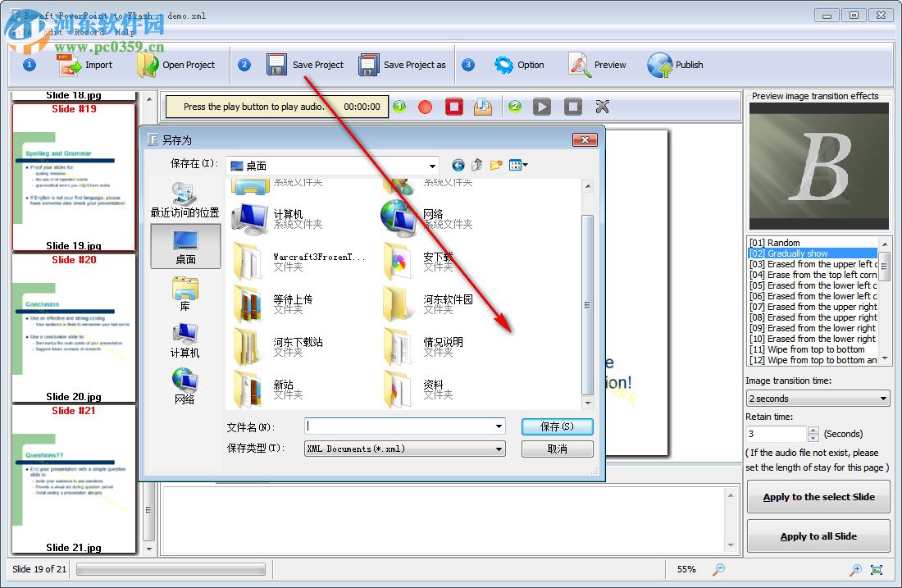Stop recording with the red stop icon

point(453,107)
